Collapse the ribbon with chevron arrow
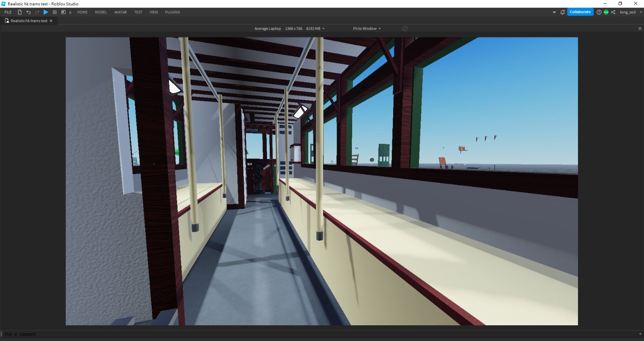The height and width of the screenshot is (341, 644). tap(554, 12)
